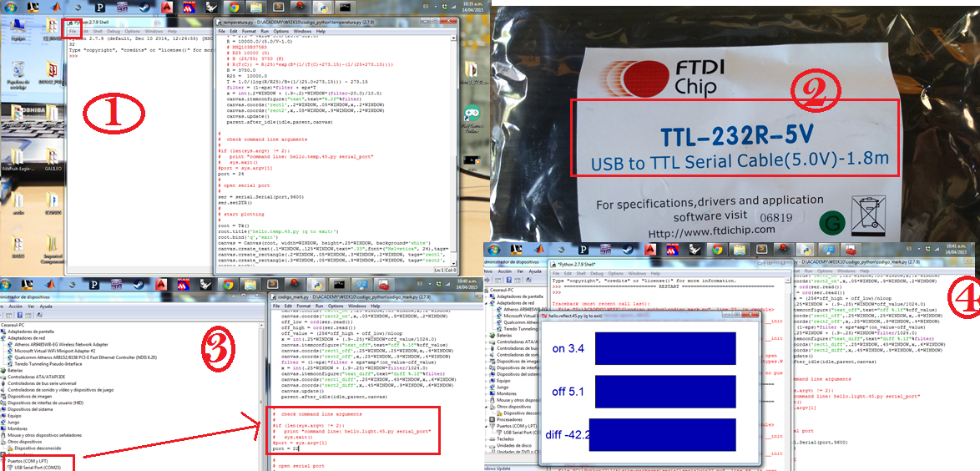Screen dimensions: 980x471
Task: Open the red toolbox icon on the 10:40 taskbar
Action: 386,284
